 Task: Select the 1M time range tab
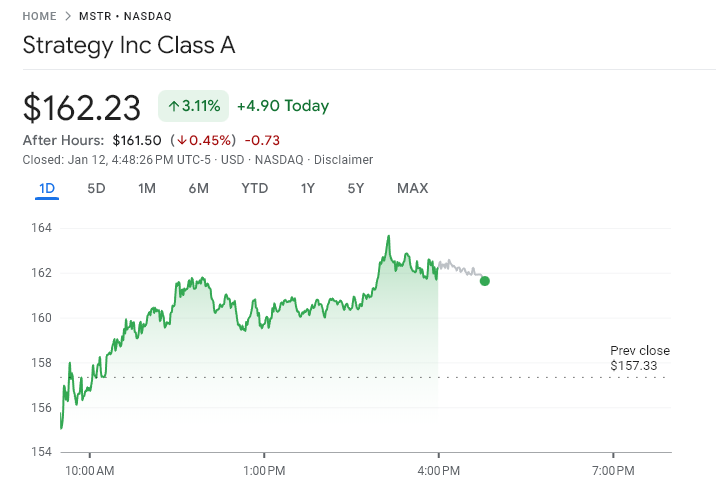147,188
